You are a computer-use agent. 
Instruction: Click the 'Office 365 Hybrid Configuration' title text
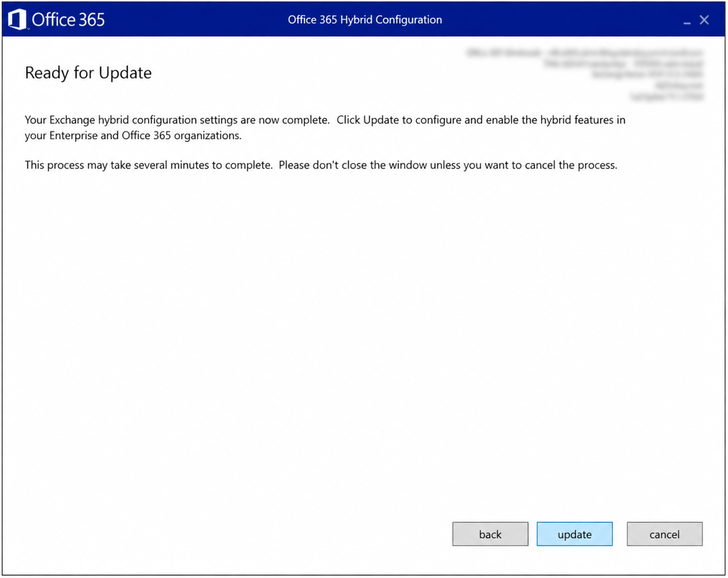point(365,20)
